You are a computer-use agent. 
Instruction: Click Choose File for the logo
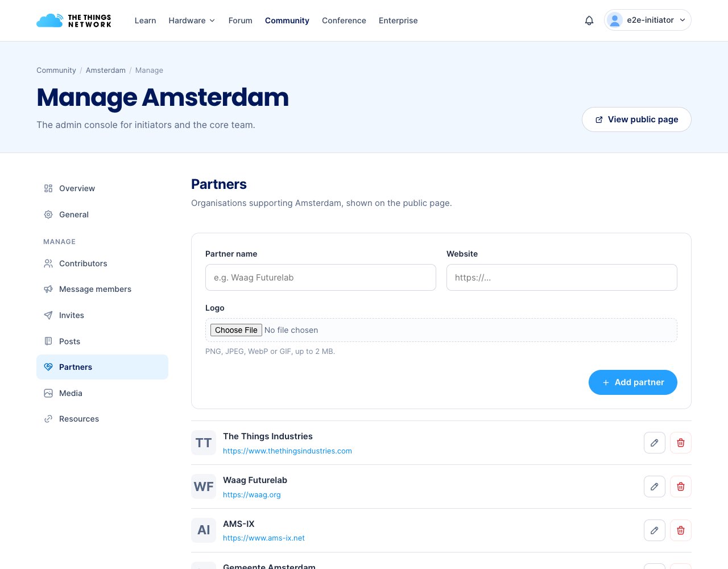[236, 330]
